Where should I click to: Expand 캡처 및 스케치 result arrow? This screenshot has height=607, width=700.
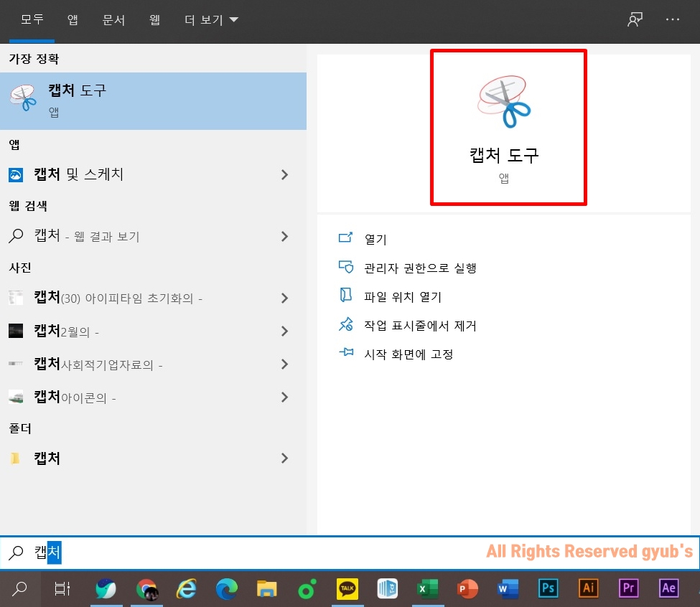point(284,175)
